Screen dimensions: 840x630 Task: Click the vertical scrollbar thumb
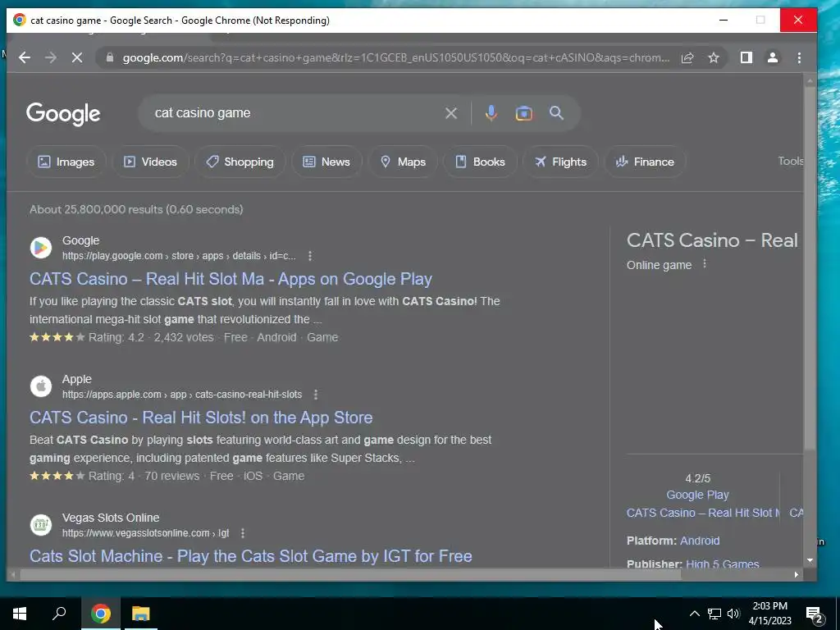pos(810,269)
